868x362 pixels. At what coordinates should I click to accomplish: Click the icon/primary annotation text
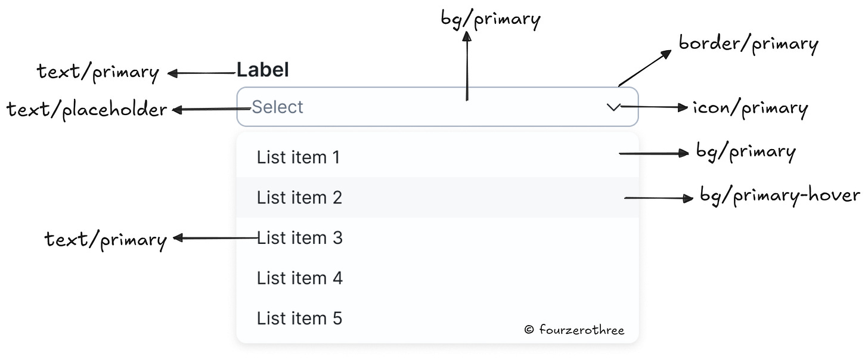pyautogui.click(x=749, y=109)
